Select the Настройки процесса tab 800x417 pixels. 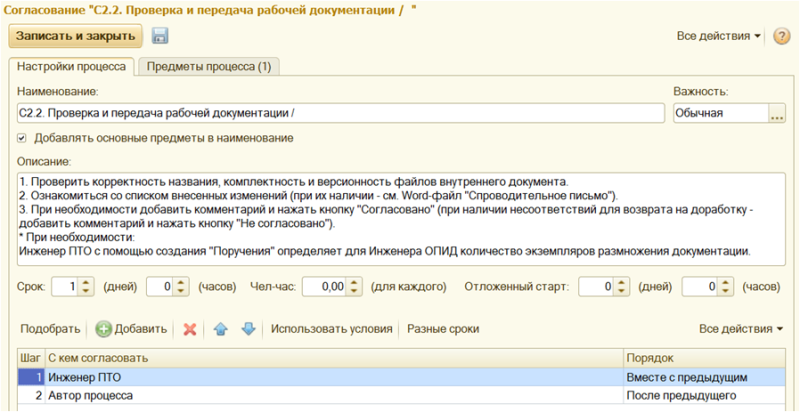pyautogui.click(x=70, y=67)
